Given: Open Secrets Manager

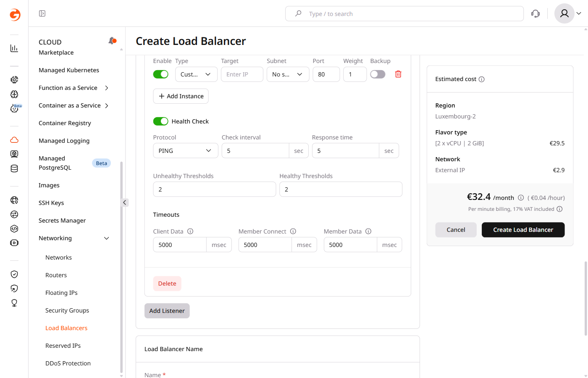Looking at the screenshot, I should coord(62,220).
